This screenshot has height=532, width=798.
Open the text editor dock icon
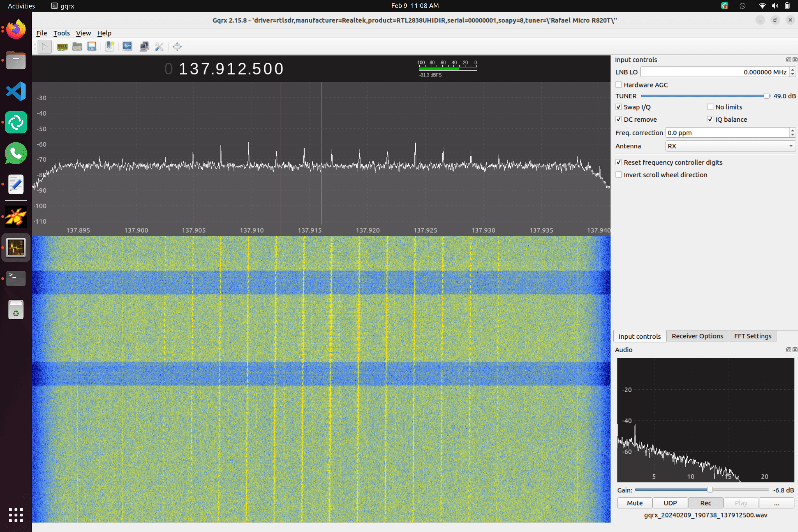pyautogui.click(x=16, y=184)
